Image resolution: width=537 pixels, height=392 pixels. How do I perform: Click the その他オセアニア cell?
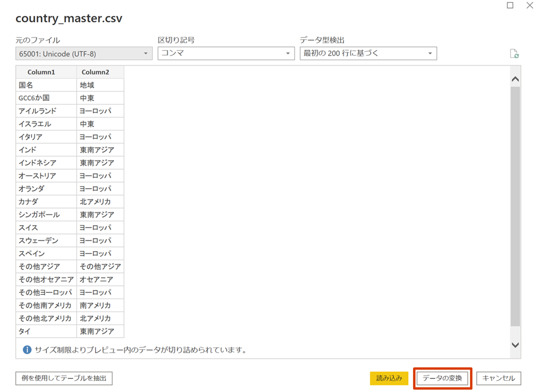[x=46, y=280]
